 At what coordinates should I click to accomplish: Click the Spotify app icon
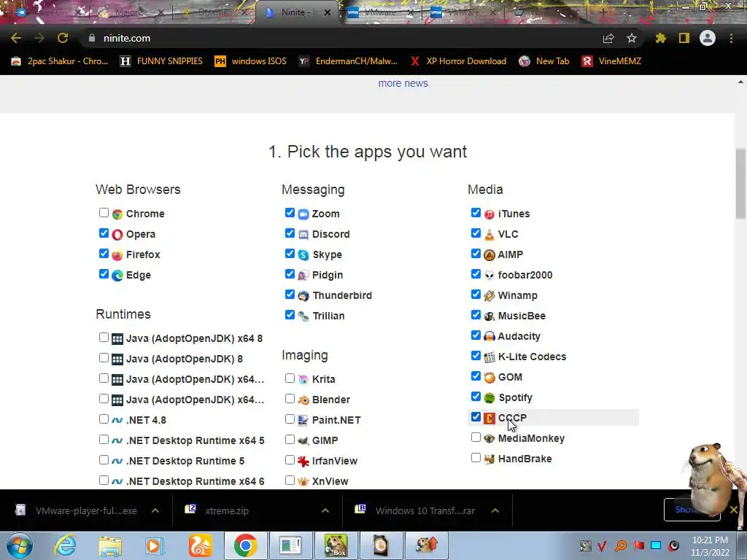pos(489,398)
